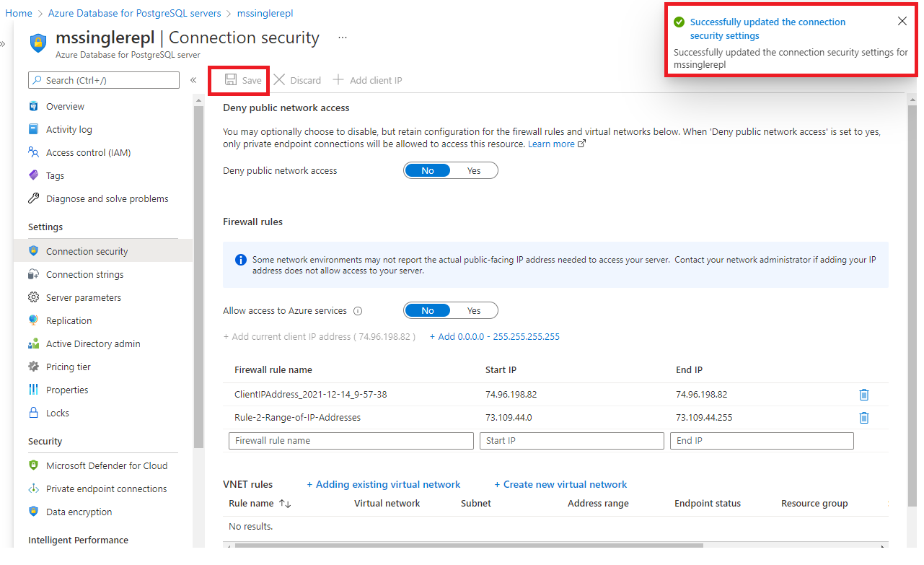Delete the Rule-2-Range-of-IP-Addresses rule
The width and height of the screenshot is (924, 565).
864,418
